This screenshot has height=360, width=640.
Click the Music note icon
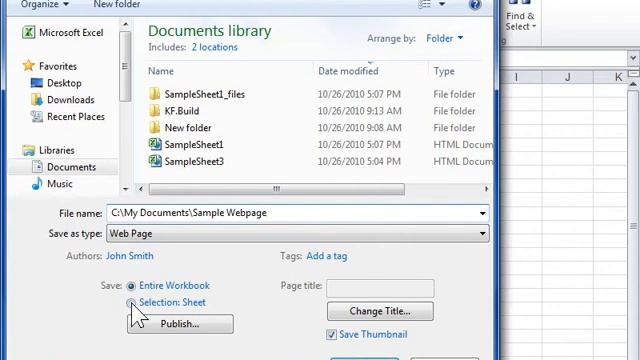point(37,184)
